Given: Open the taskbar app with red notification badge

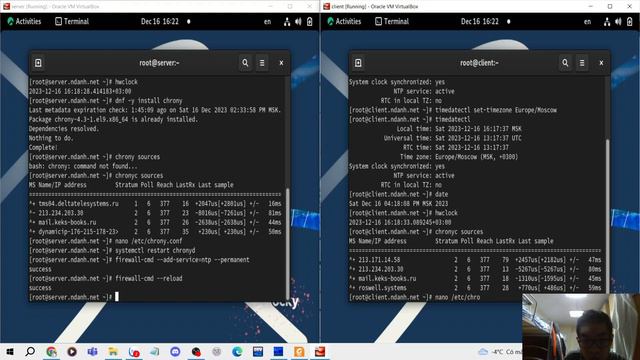Looking at the screenshot, I should (x=134, y=351).
